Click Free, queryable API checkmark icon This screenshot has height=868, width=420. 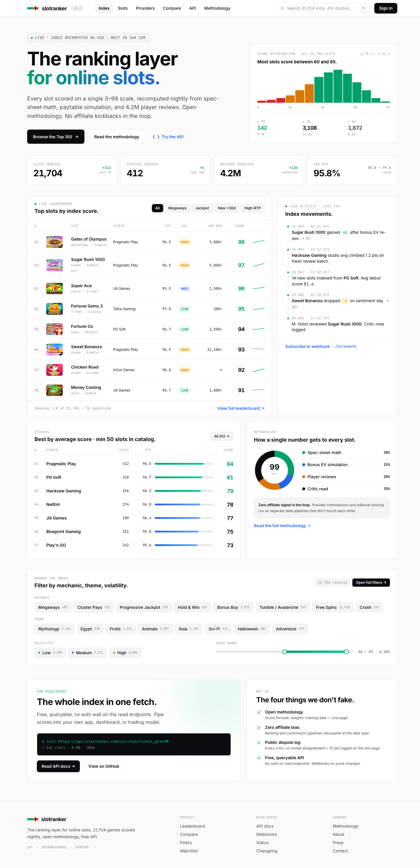tap(259, 758)
